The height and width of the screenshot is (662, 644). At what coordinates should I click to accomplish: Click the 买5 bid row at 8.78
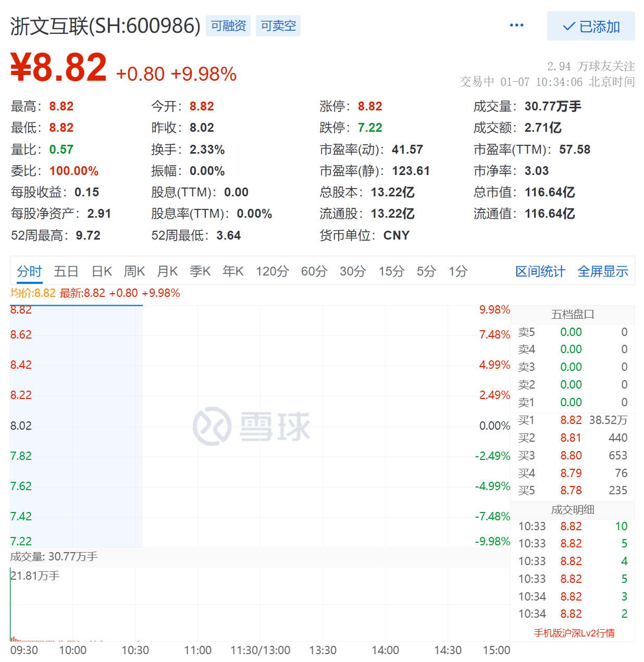(x=573, y=490)
